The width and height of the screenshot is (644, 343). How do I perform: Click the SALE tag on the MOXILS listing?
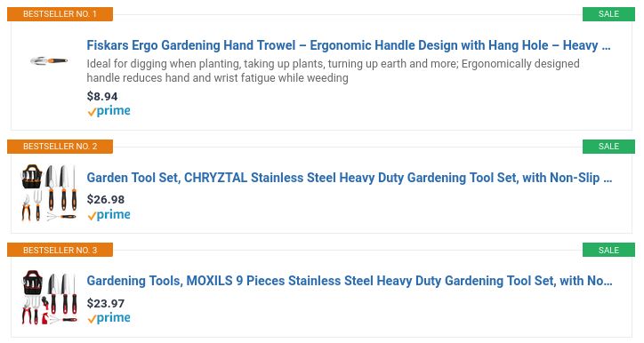(608, 250)
